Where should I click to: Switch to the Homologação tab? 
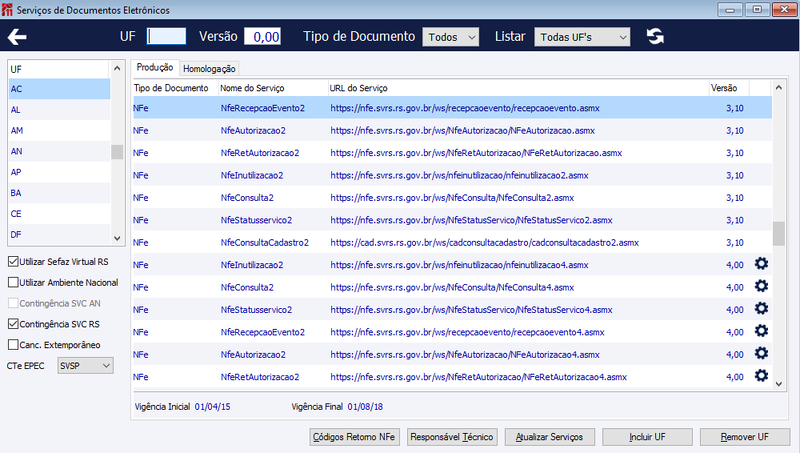tap(209, 68)
